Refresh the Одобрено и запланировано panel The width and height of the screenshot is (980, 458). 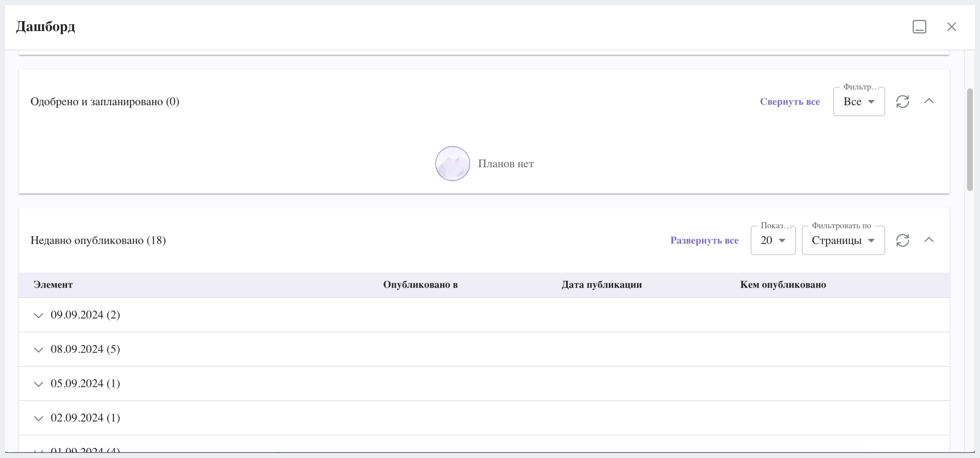[902, 101]
